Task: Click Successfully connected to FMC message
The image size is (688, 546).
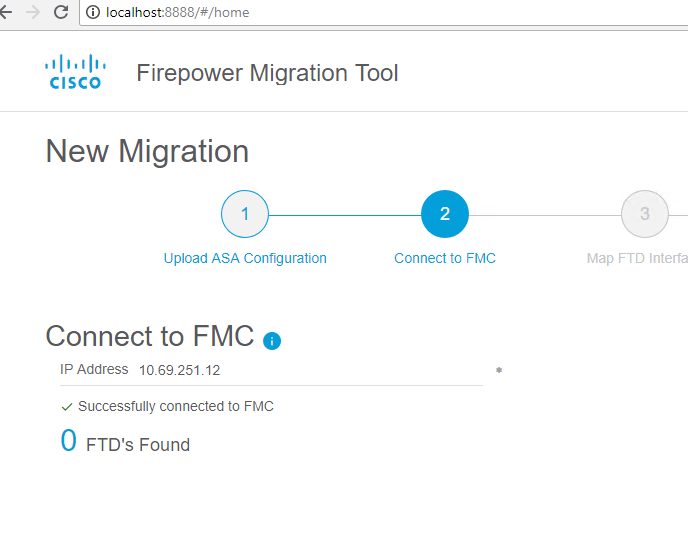Action: [176, 406]
